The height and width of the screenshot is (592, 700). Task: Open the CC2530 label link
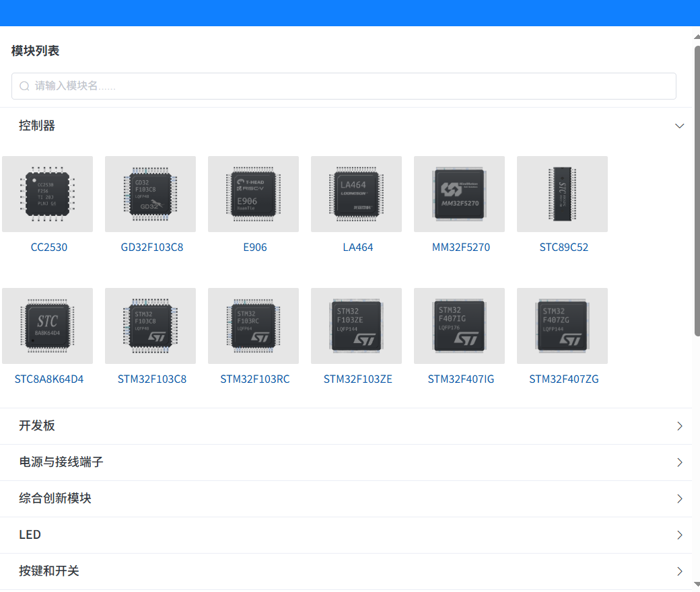pos(49,247)
